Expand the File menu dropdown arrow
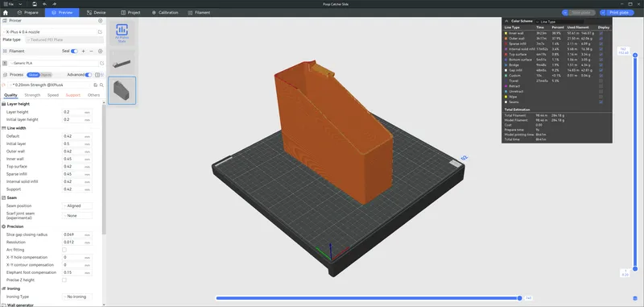 coord(20,4)
